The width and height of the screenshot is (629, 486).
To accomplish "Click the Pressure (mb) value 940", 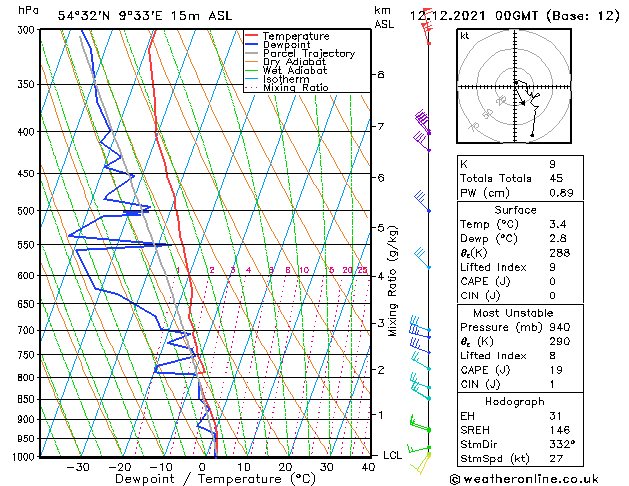I will point(560,327).
